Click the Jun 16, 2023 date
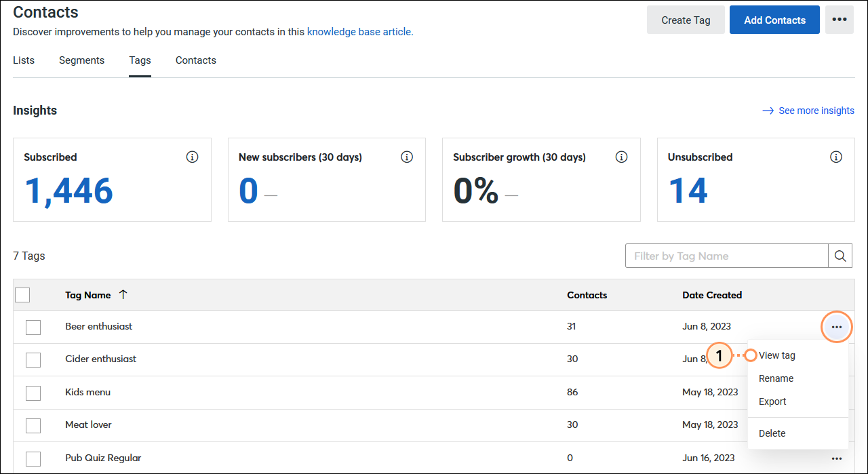This screenshot has height=474, width=868. 709,458
